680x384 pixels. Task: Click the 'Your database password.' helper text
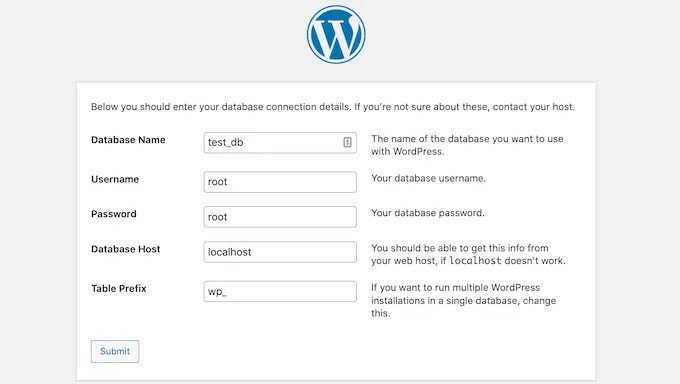[x=428, y=213]
